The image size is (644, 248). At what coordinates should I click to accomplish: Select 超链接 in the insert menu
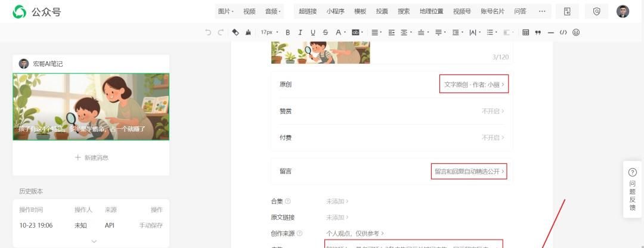coord(308,11)
